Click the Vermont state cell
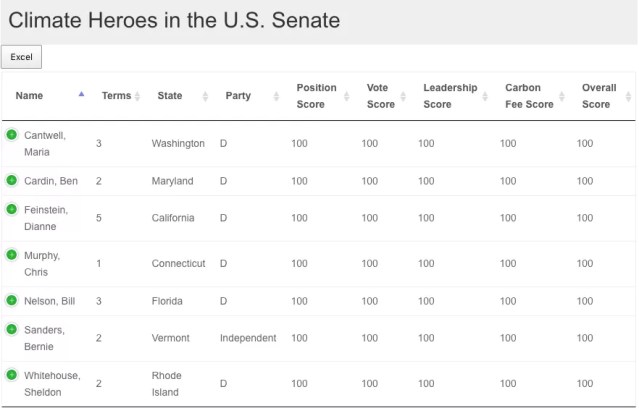Viewport: 639px width, 408px height. point(171,338)
